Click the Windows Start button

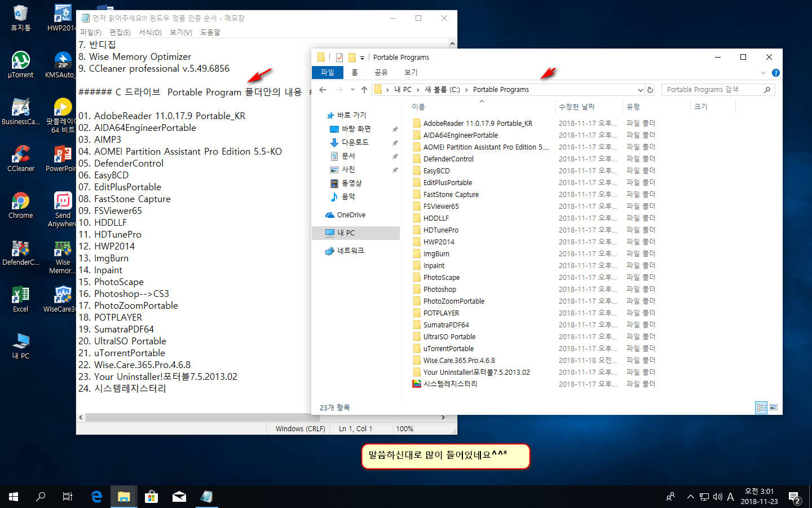[x=14, y=497]
